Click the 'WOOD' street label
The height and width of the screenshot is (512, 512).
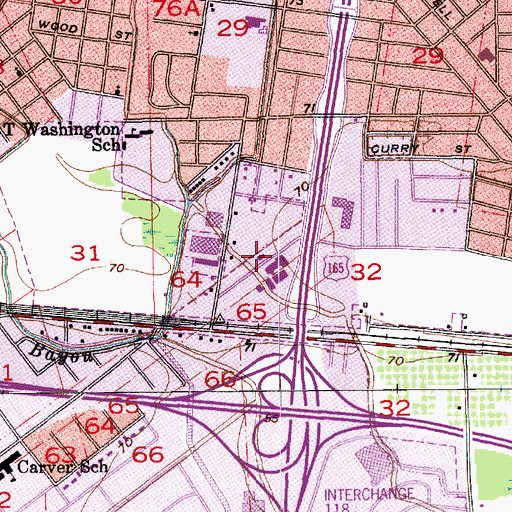point(58,27)
